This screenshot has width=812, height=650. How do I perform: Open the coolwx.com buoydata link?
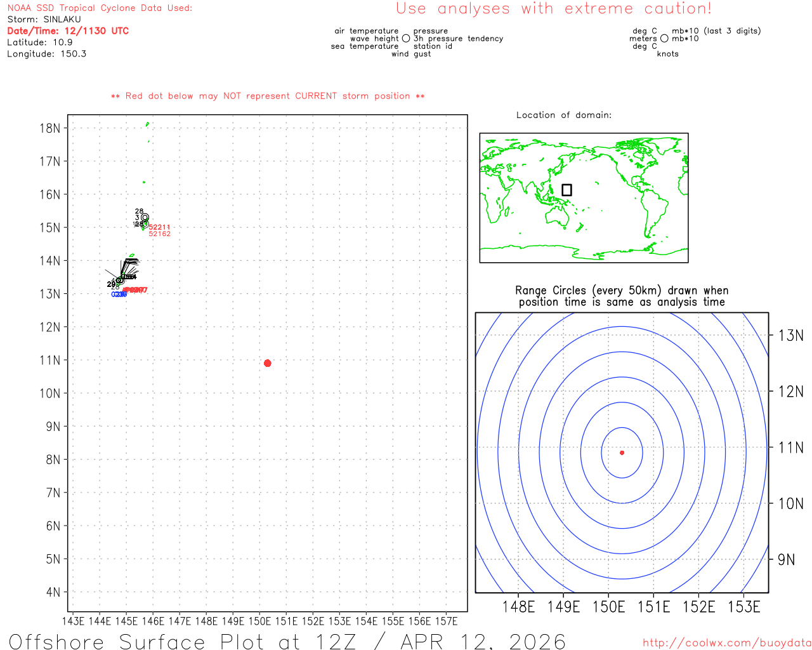727,643
